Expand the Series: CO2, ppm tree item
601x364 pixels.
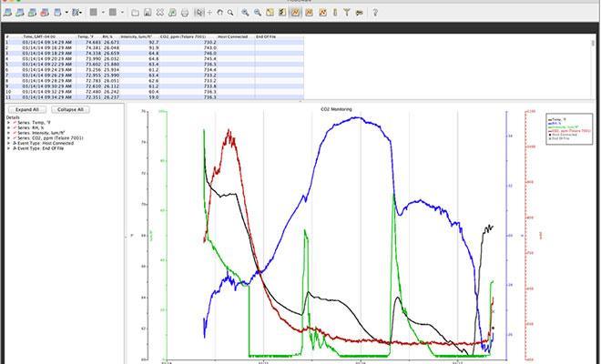tap(9, 139)
